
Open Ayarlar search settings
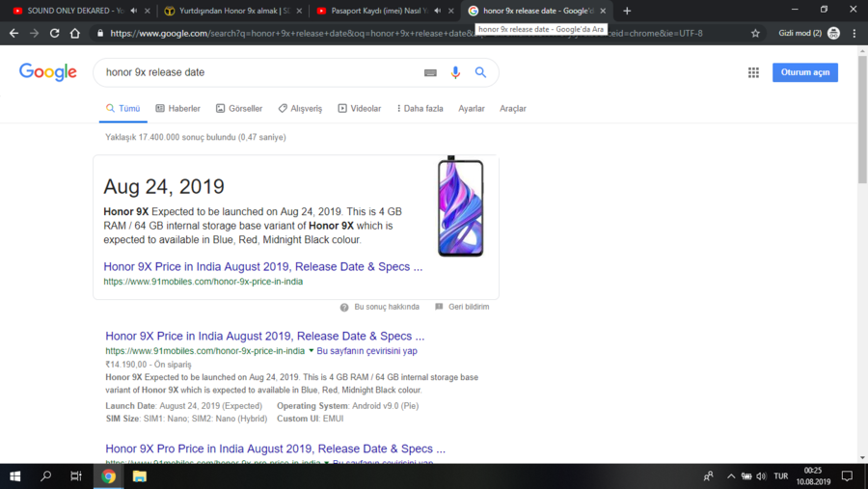pyautogui.click(x=471, y=109)
